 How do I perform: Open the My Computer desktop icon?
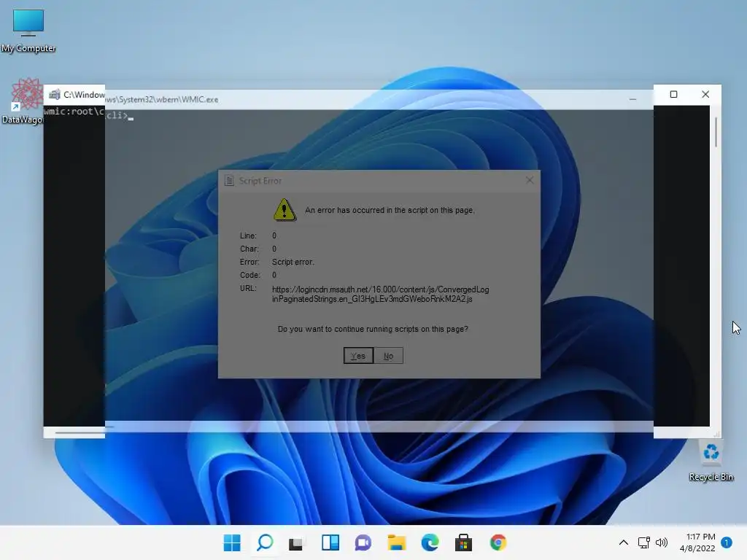click(x=28, y=31)
